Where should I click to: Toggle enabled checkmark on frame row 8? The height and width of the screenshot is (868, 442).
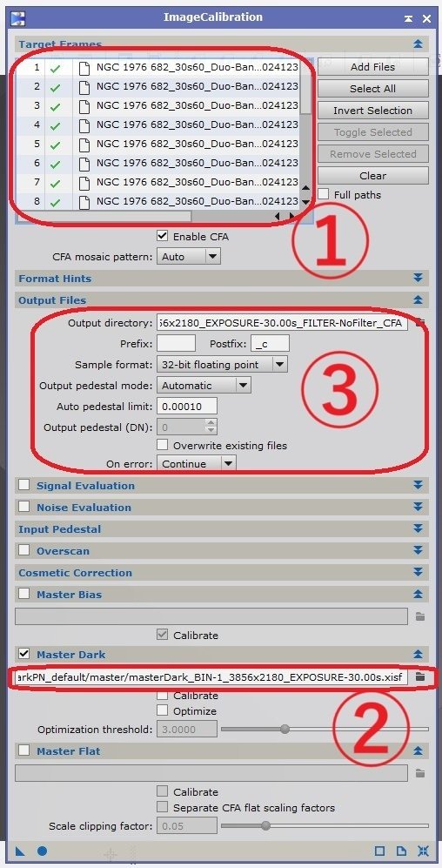click(55, 202)
